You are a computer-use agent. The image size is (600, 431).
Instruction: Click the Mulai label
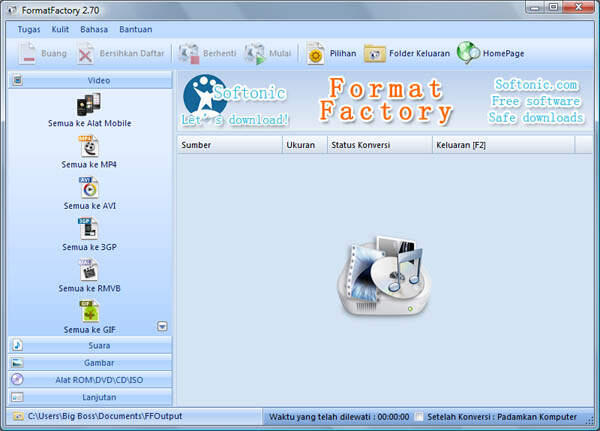point(280,53)
